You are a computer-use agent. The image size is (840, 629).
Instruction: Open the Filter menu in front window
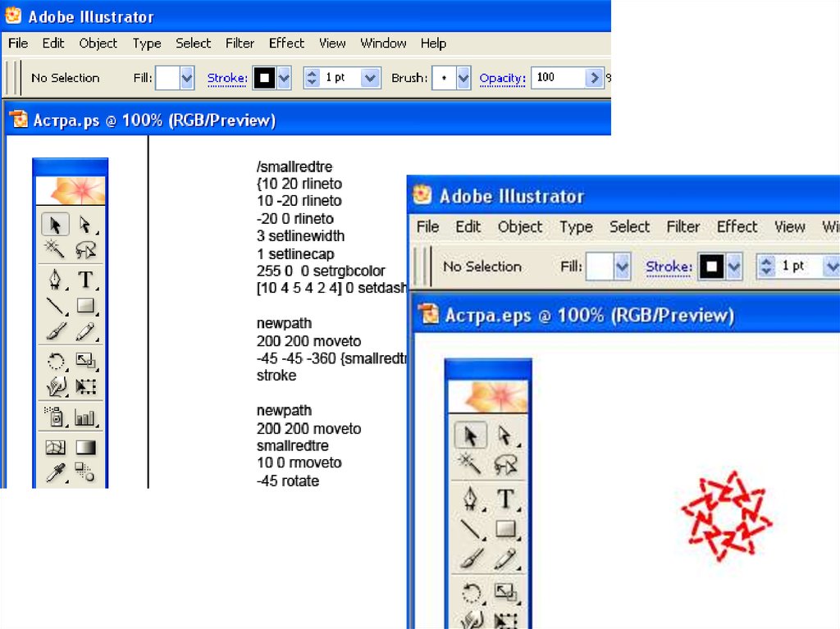(x=683, y=226)
